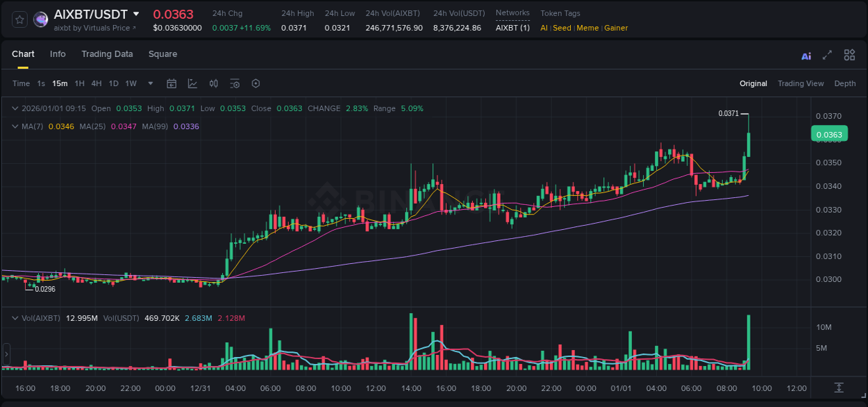Viewport: 868px width, 407px height.
Task: Launch the Ai chart analysis feature
Action: [x=806, y=55]
